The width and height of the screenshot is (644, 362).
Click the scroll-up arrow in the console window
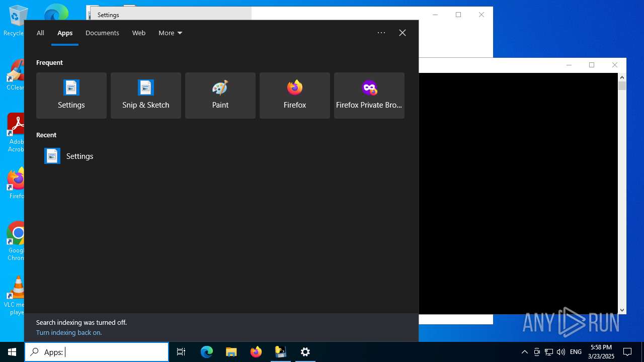(622, 77)
